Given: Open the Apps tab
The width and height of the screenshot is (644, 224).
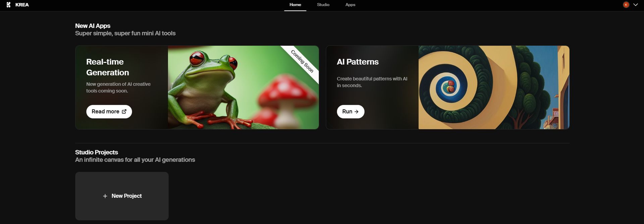Looking at the screenshot, I should coord(350,5).
